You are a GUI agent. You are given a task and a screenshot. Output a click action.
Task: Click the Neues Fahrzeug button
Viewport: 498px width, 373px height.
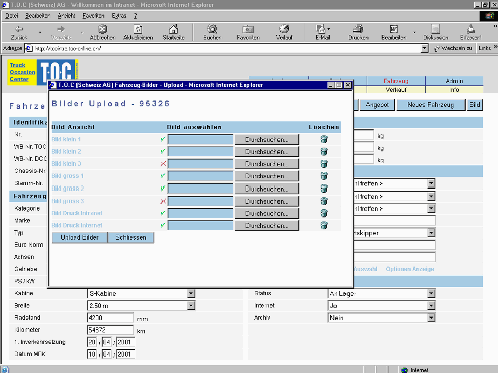(x=431, y=105)
